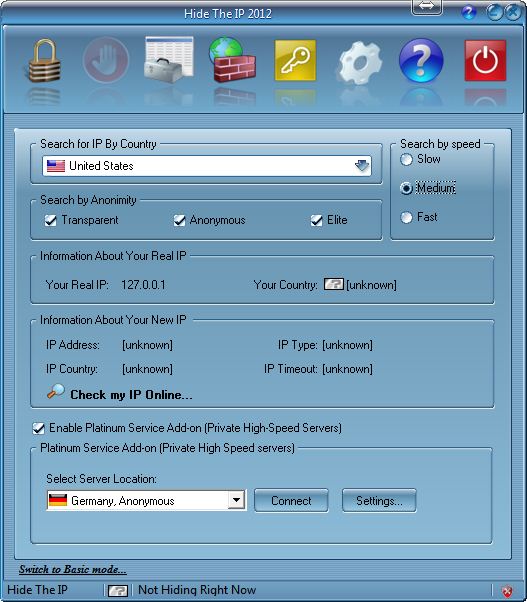Click the red hand stop icon

point(106,60)
